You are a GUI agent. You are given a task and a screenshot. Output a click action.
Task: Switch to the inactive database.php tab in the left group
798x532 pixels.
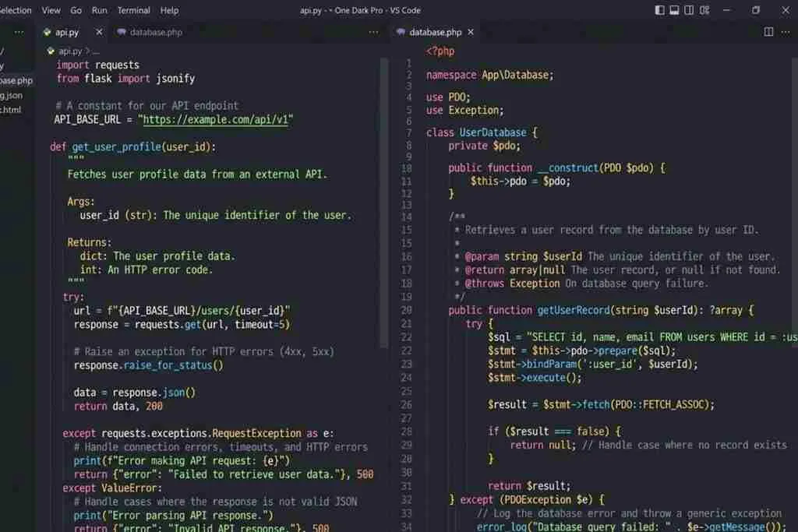pos(156,32)
